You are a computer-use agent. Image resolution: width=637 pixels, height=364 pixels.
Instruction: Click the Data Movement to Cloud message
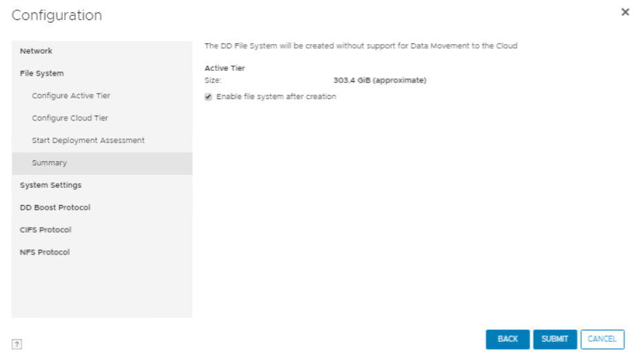click(361, 46)
